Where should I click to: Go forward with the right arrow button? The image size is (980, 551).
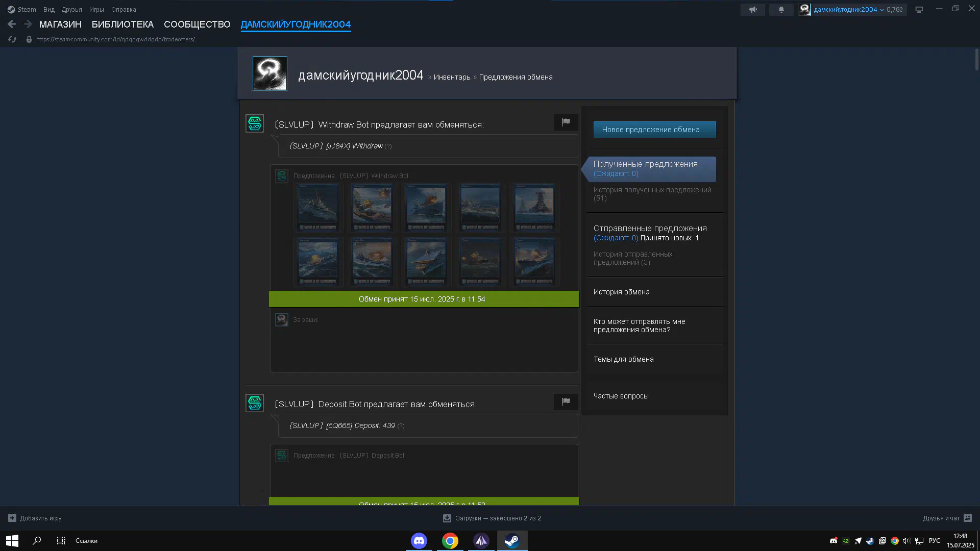(x=28, y=24)
